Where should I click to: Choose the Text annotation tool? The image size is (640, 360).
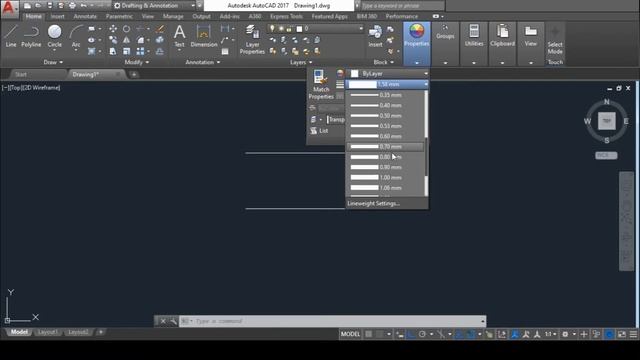[x=180, y=36]
